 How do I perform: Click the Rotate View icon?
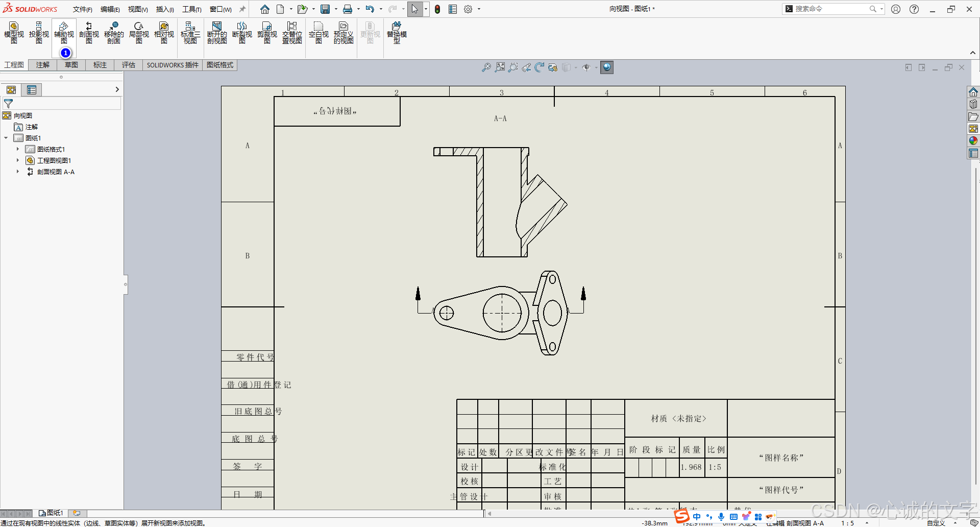pos(540,67)
